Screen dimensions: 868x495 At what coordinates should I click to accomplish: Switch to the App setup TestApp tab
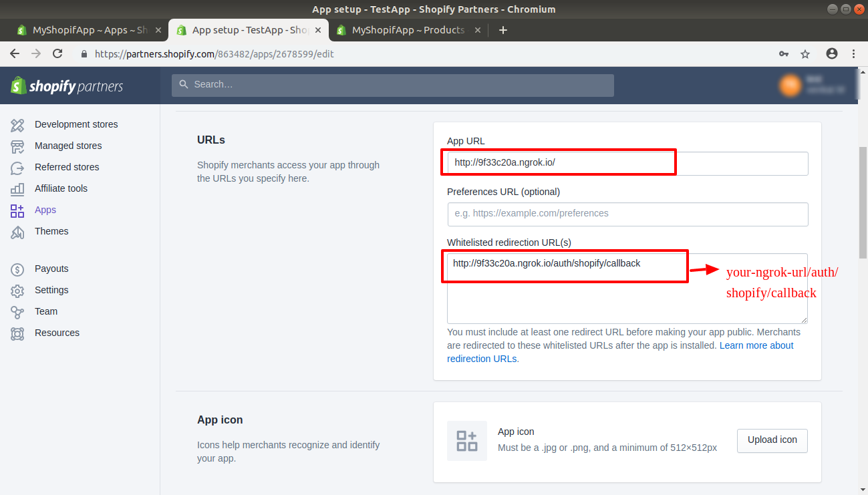[x=249, y=30]
